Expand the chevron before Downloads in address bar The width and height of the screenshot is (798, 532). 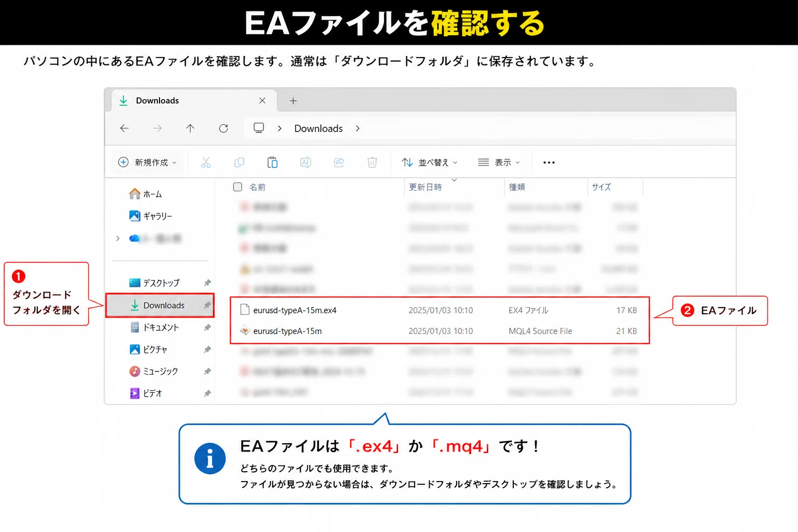tap(280, 128)
